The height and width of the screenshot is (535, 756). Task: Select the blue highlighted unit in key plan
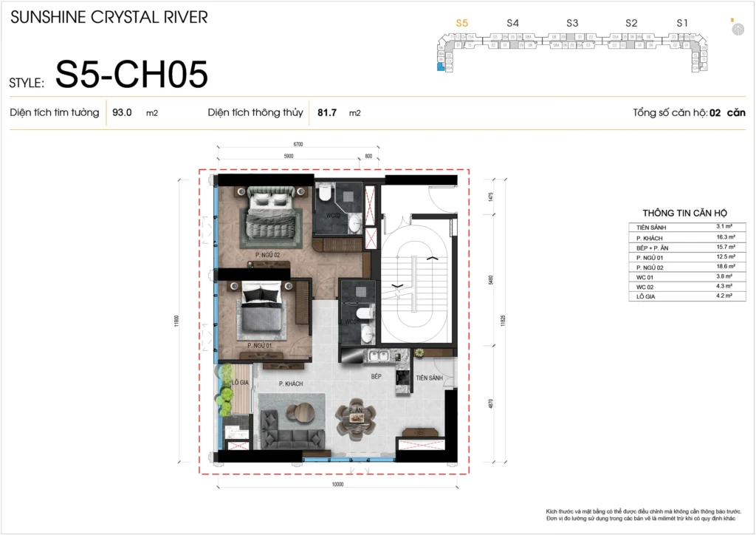[441, 67]
